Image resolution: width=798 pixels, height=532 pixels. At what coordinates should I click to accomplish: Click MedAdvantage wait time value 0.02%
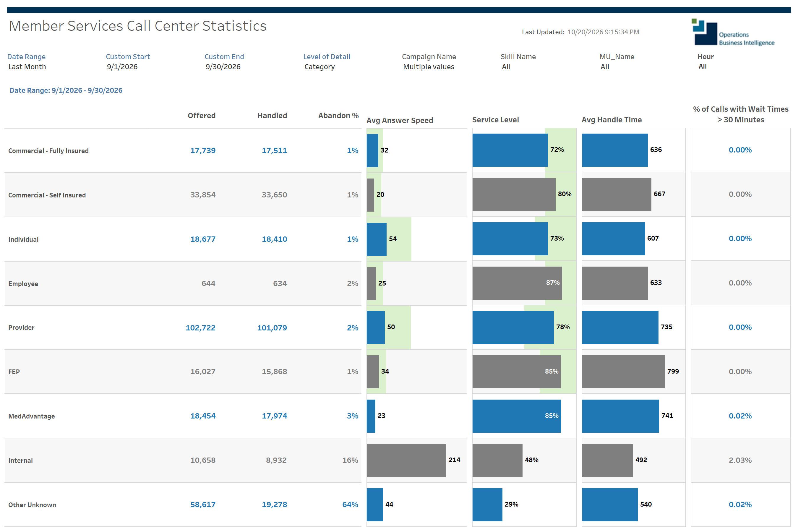coord(740,416)
